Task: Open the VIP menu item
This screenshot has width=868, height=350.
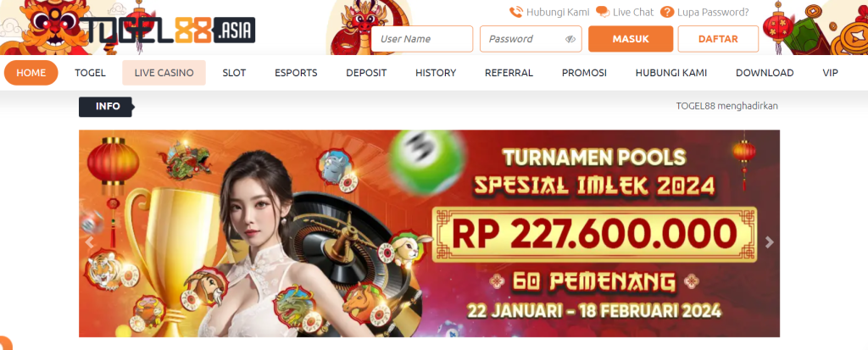Action: click(x=831, y=73)
